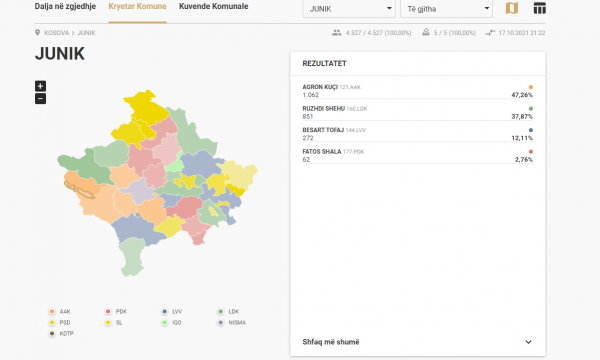Click the location pin icon in breadcrumb

click(38, 33)
